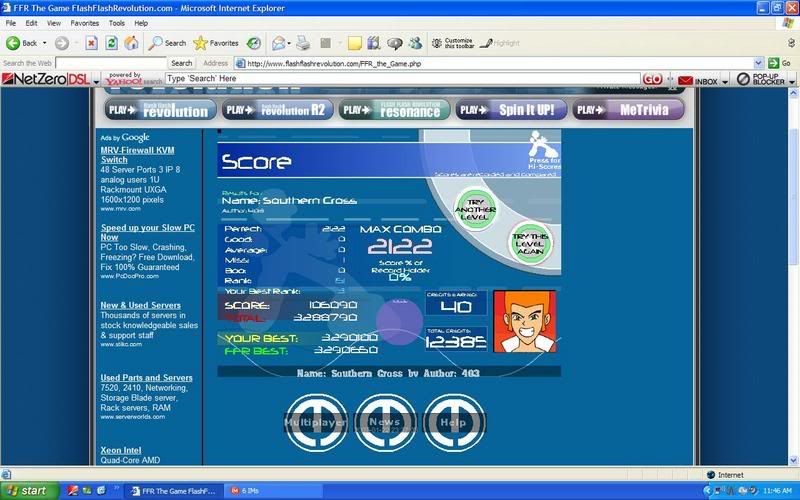This screenshot has width=800, height=500.
Task: Open the News round icon
Action: click(385, 422)
